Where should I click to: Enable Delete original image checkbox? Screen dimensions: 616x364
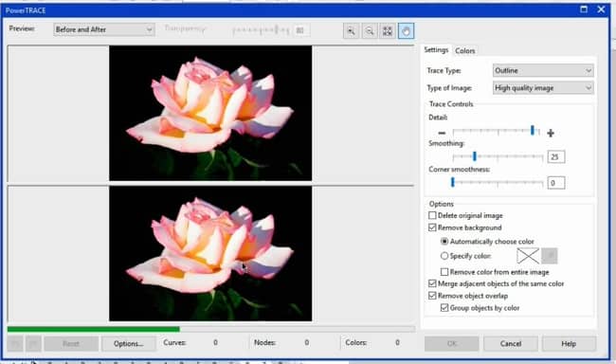coord(432,215)
